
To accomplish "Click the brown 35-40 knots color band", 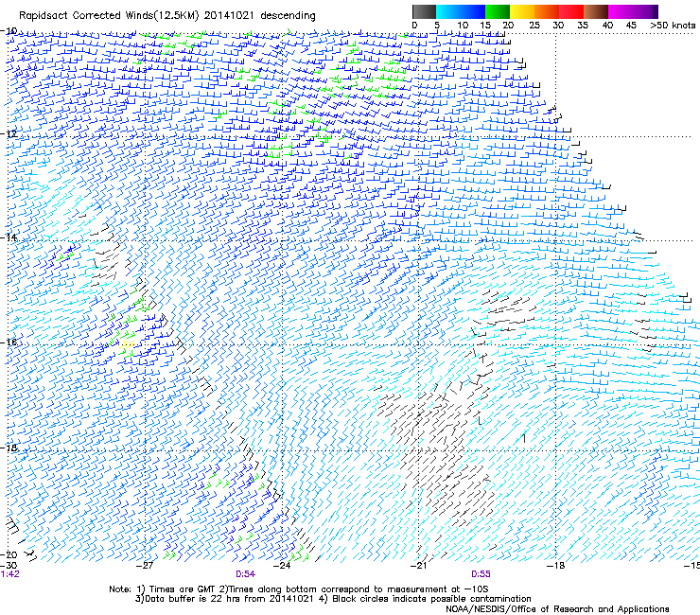I will (596, 11).
